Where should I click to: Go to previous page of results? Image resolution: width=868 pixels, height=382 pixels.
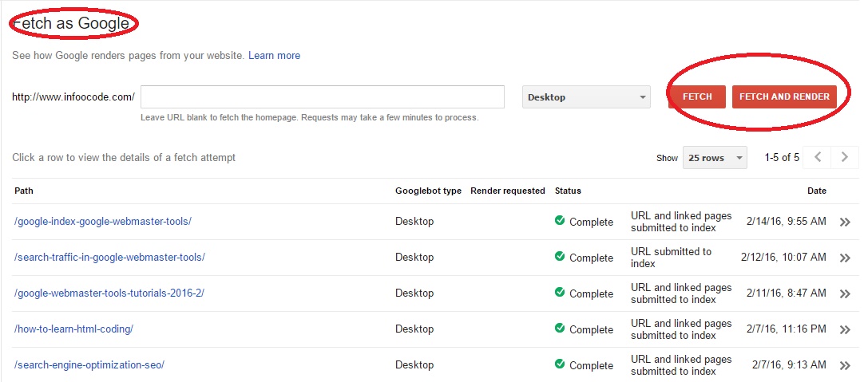point(817,157)
